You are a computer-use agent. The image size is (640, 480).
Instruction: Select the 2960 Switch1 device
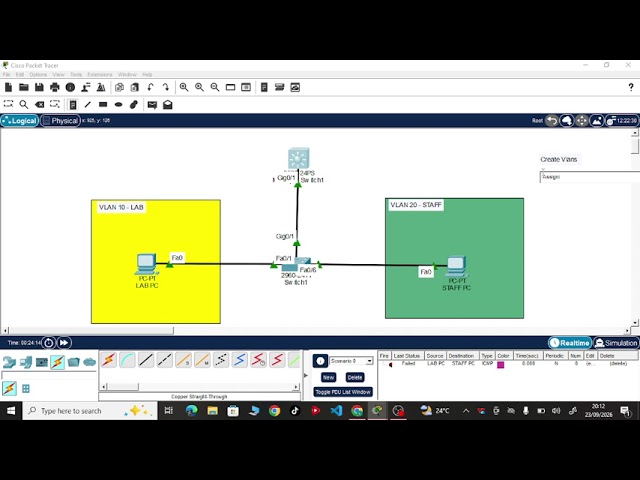point(296,264)
